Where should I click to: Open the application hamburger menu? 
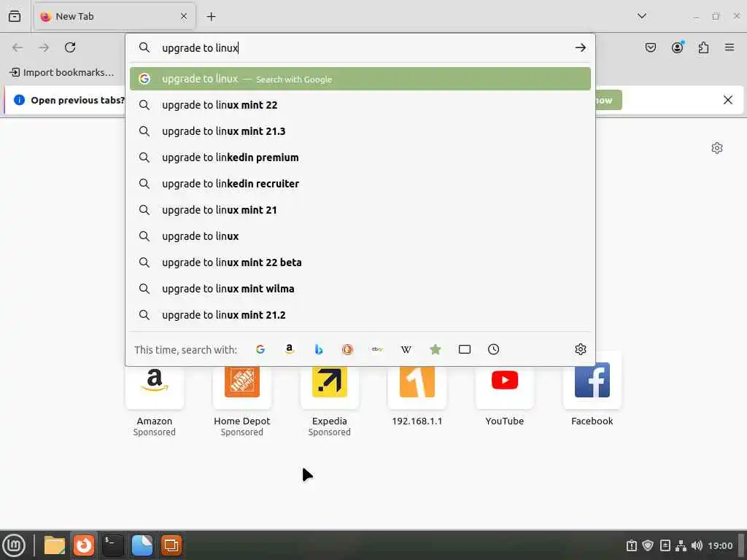(x=729, y=47)
